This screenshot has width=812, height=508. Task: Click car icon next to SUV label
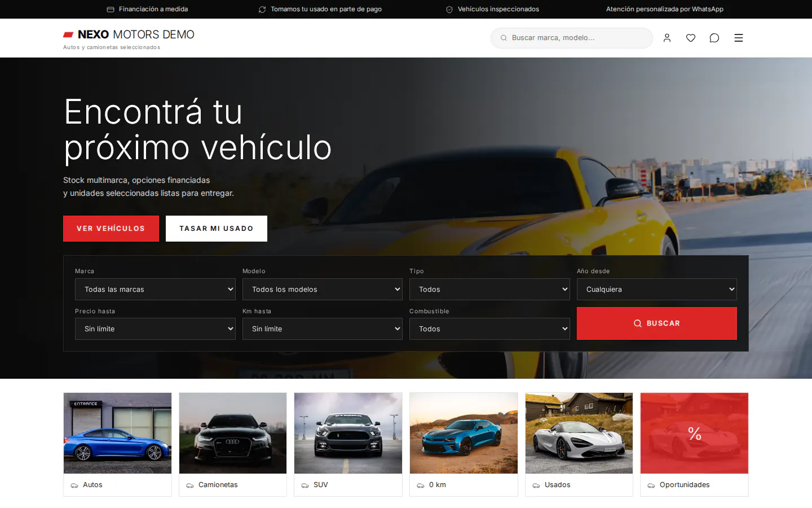305,485
